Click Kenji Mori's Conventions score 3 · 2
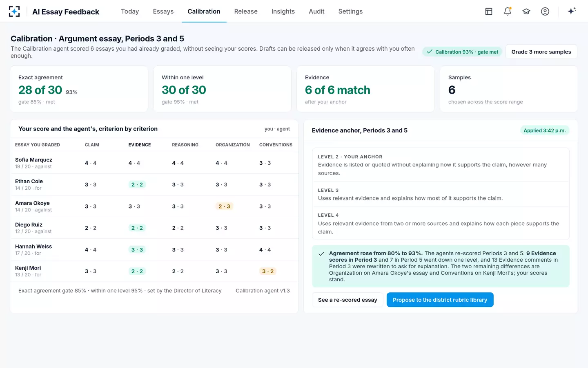 point(268,271)
